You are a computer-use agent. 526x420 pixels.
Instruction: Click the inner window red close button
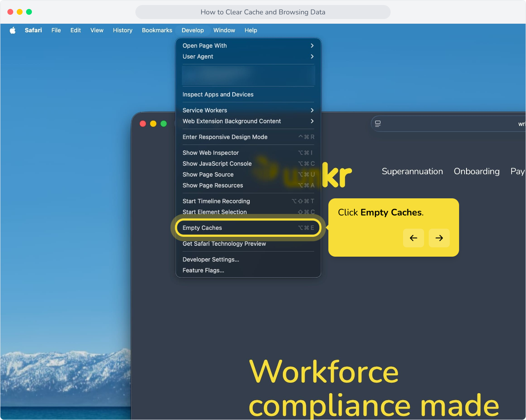pos(143,124)
